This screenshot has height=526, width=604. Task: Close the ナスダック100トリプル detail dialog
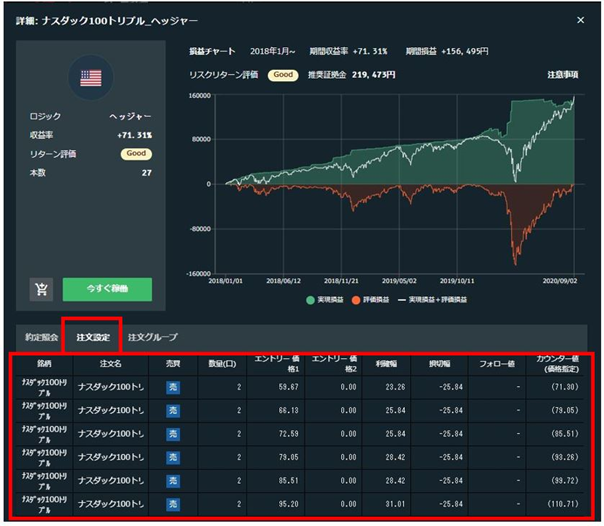point(581,20)
